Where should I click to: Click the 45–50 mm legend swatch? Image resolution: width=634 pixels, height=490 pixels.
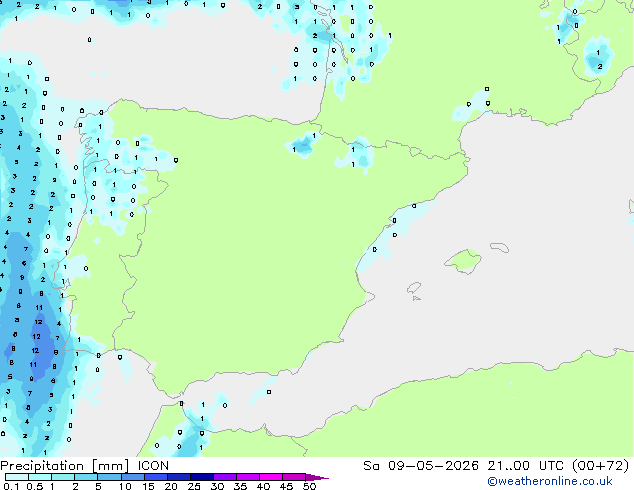[x=294, y=477]
